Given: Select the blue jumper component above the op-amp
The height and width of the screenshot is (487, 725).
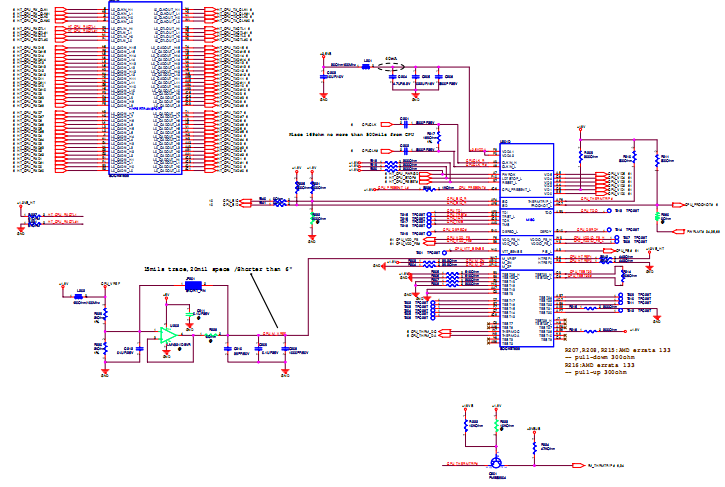Looking at the screenshot, I should tap(193, 286).
